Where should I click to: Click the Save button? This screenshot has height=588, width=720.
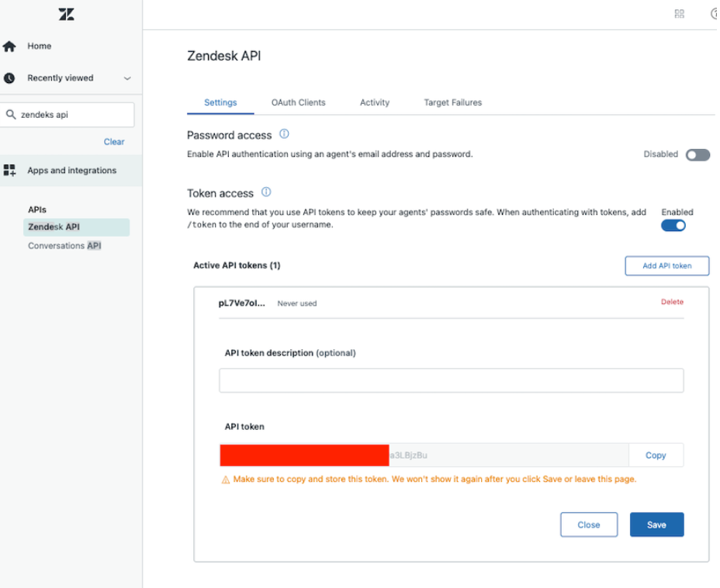656,525
